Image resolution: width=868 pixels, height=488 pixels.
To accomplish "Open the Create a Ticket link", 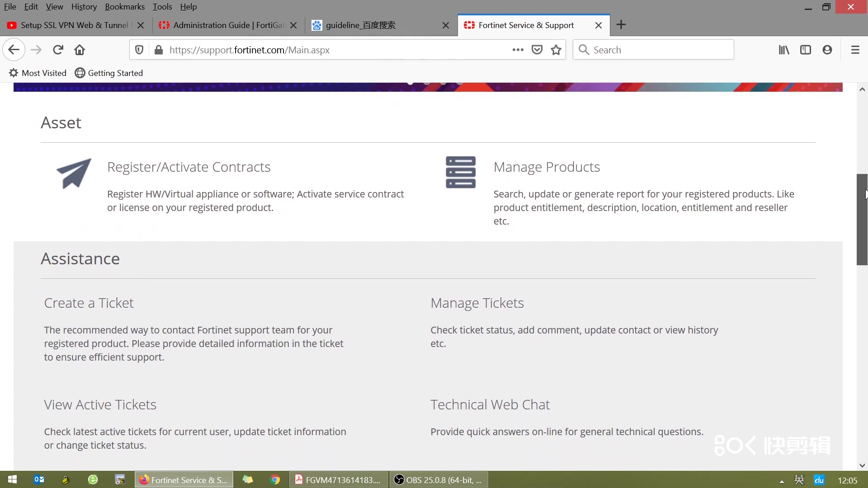I will pos(88,303).
